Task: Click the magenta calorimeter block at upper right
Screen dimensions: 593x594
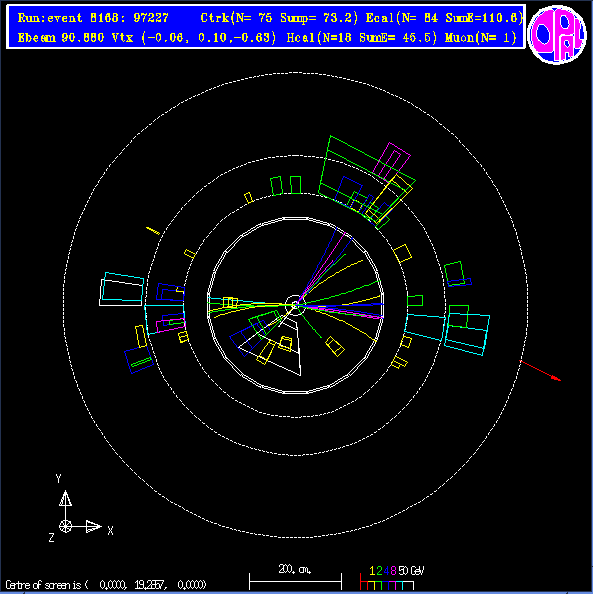Action: tap(391, 161)
